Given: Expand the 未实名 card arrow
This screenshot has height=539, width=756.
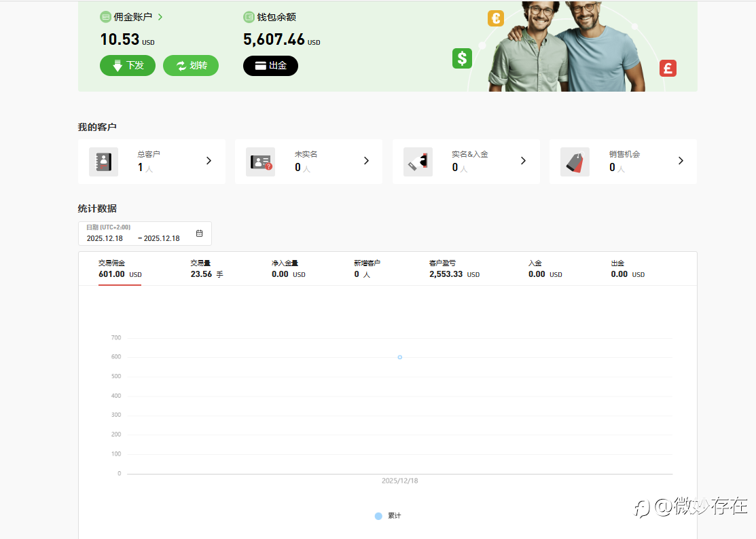Looking at the screenshot, I should pyautogui.click(x=366, y=161).
